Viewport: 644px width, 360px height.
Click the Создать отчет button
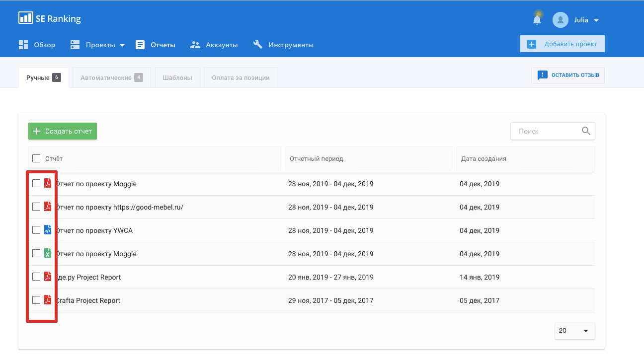[x=63, y=131]
